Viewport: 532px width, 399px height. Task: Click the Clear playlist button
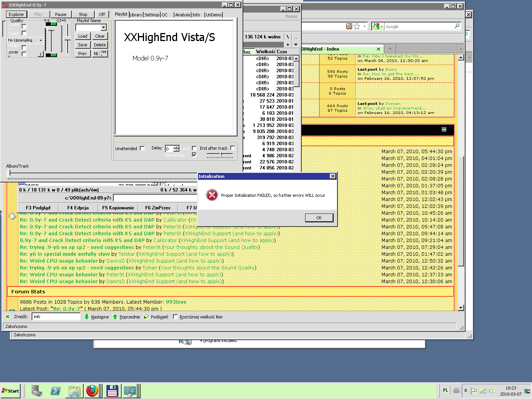[x=100, y=36]
